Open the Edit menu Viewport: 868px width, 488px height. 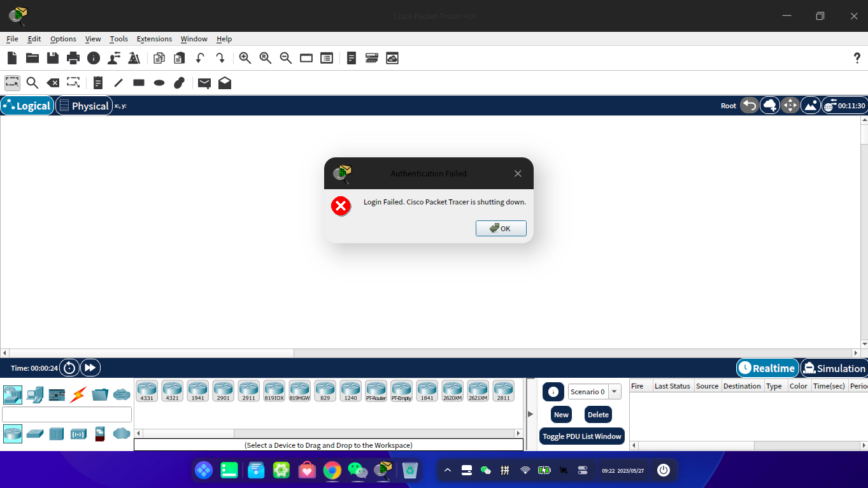[x=34, y=39]
